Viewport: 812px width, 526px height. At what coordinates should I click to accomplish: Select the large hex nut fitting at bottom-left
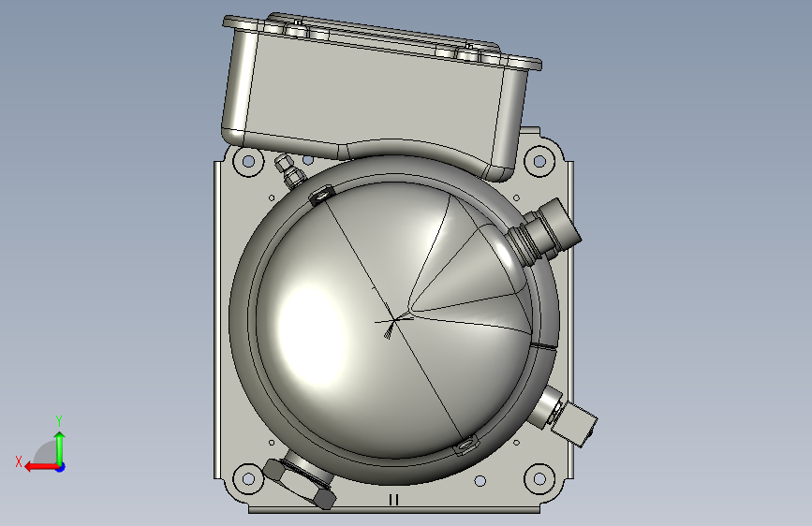301,483
